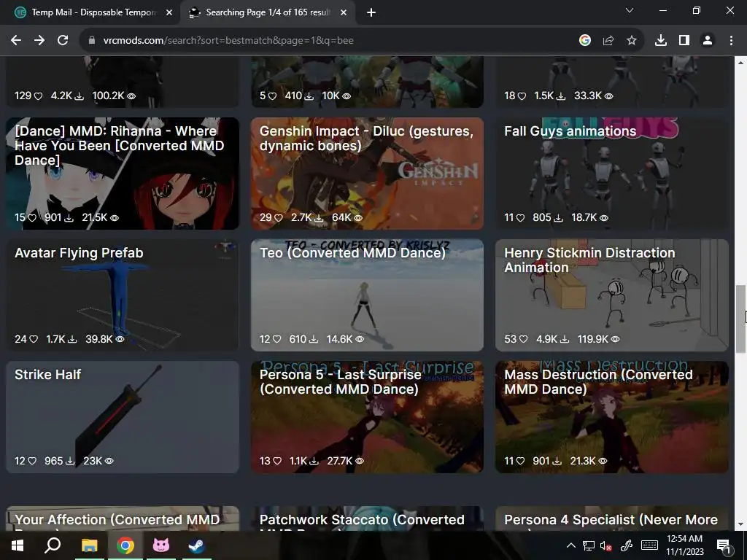Go forward using browser forward arrow
747x560 pixels.
(x=39, y=41)
